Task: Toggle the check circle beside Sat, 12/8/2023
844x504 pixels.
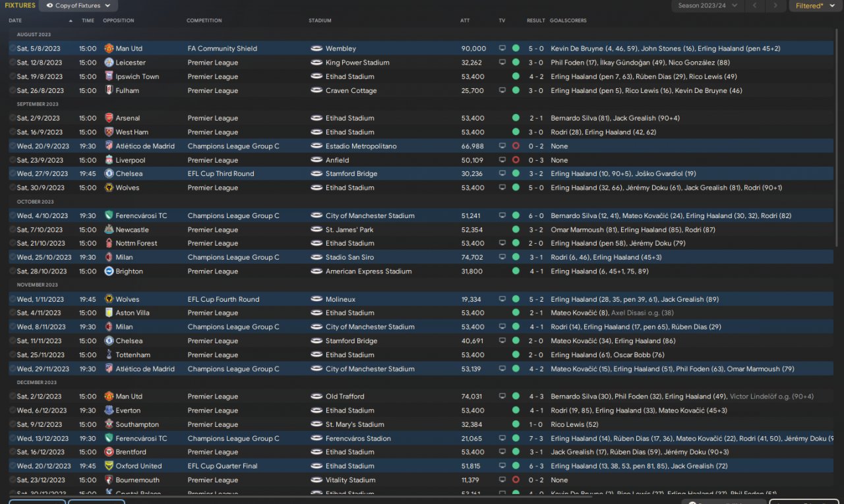Action: pyautogui.click(x=12, y=63)
